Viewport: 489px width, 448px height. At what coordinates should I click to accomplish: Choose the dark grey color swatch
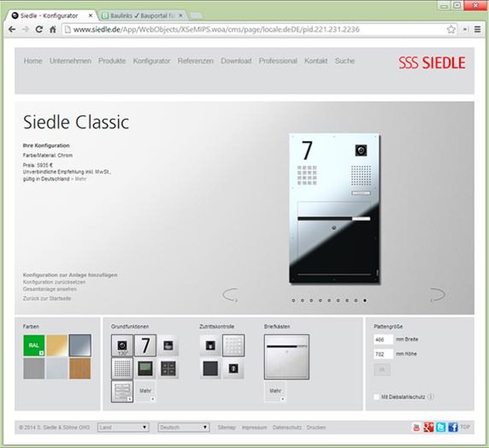tap(34, 368)
